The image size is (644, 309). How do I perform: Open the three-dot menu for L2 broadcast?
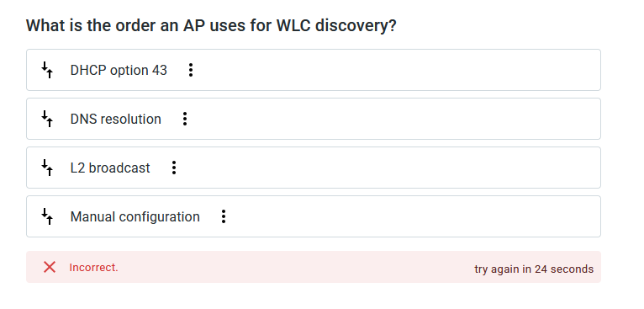174,168
